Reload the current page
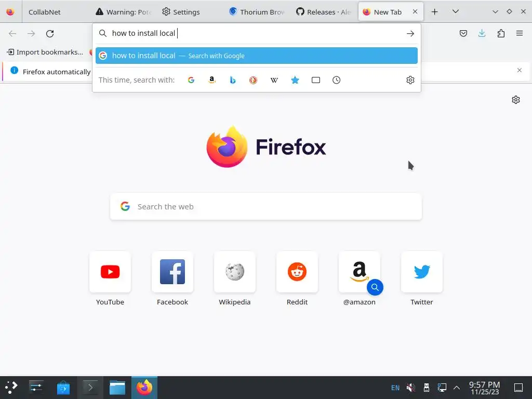 point(50,33)
